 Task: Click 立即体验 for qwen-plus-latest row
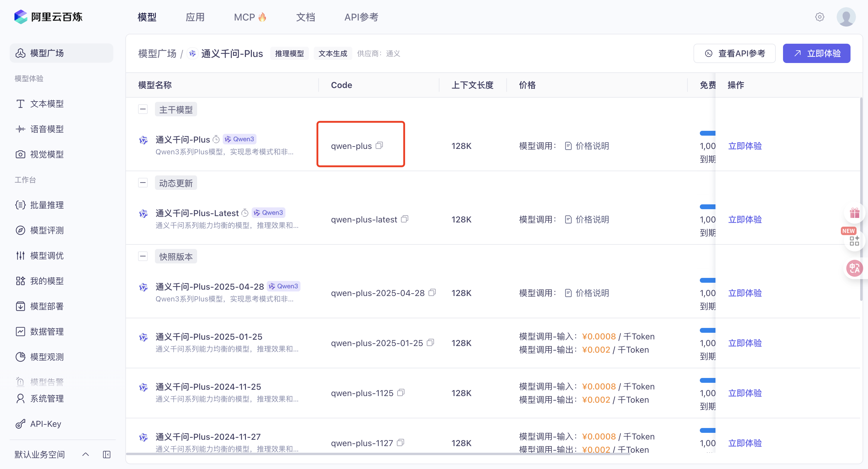pos(745,219)
